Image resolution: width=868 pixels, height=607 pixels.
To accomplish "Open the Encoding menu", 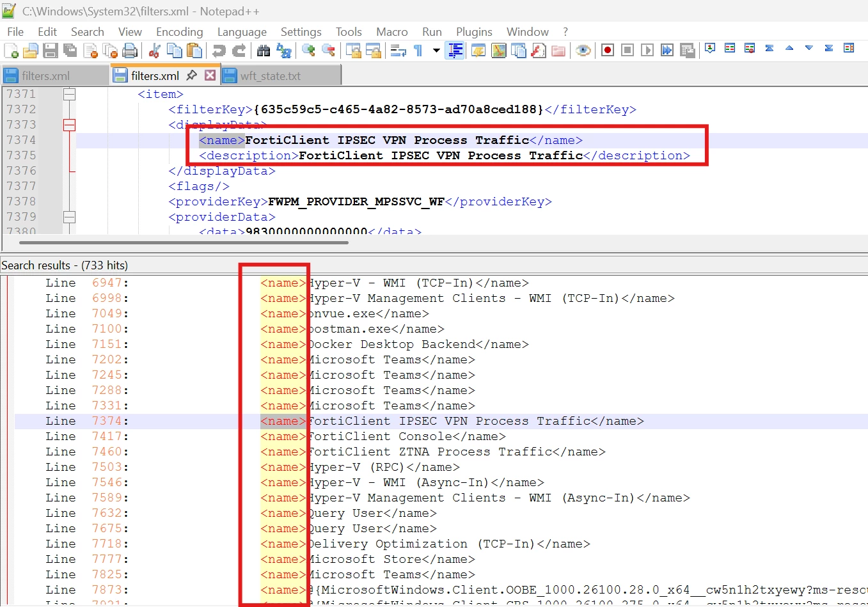I will tap(180, 32).
